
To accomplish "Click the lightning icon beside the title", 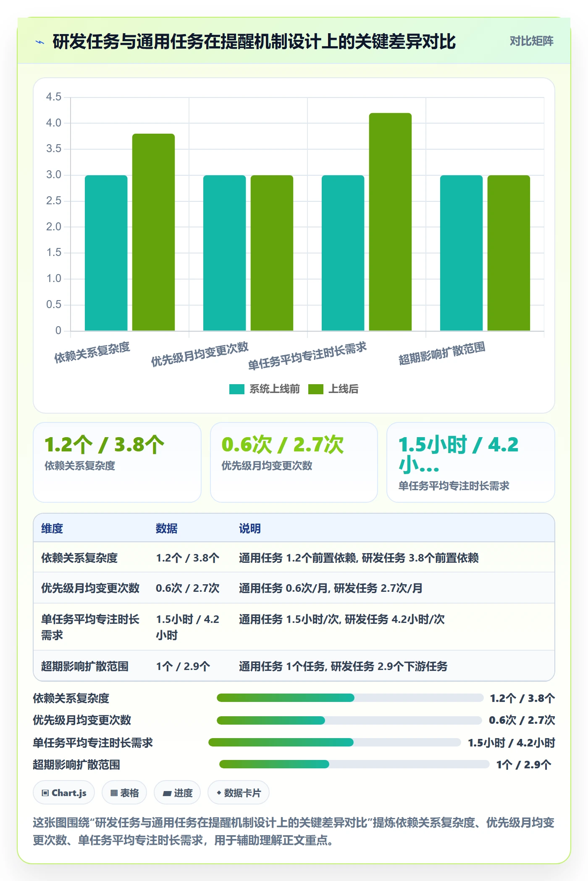I will coord(40,42).
